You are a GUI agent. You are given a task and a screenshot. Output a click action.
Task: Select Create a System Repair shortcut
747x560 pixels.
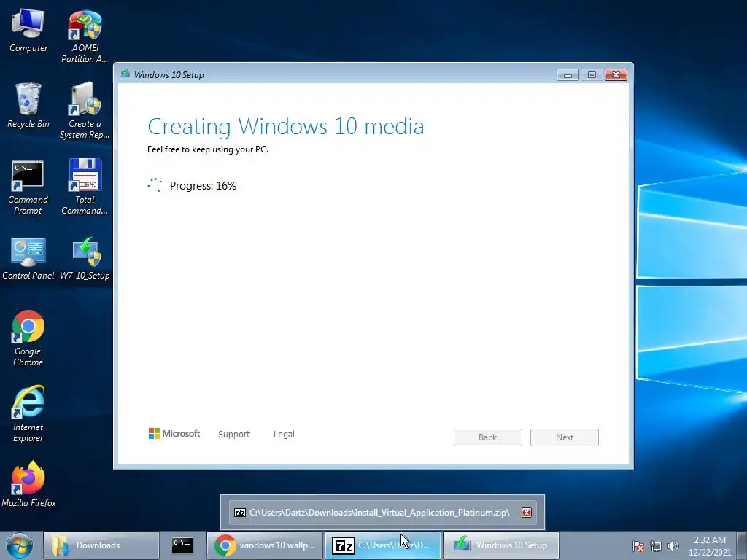click(85, 111)
